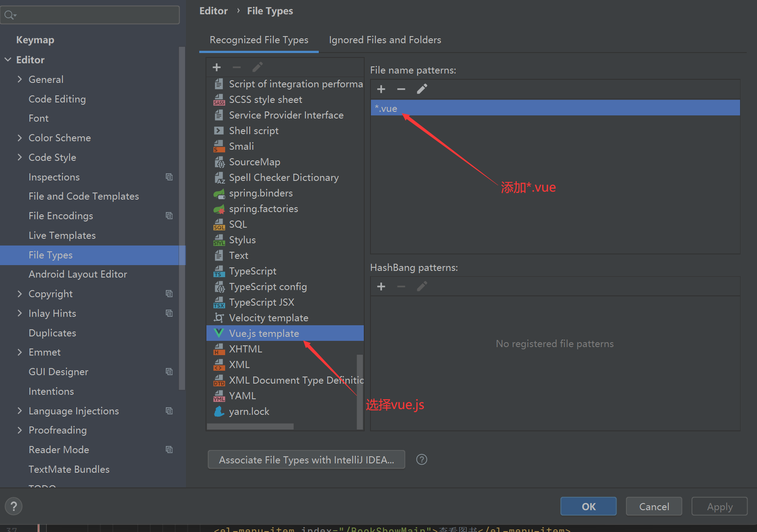The image size is (757, 532).
Task: Expand the Emmet node
Action: (20, 352)
